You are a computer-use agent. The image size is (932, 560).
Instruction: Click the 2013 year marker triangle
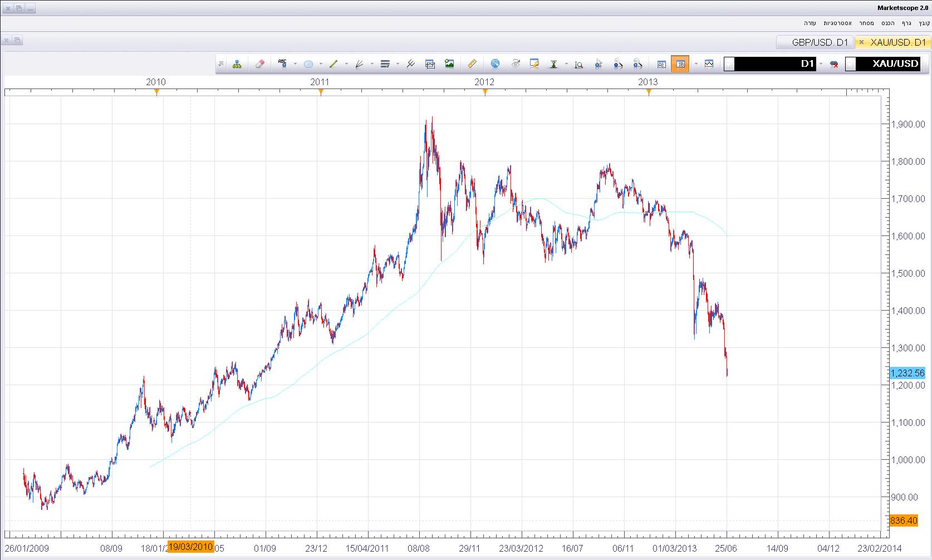(x=649, y=92)
